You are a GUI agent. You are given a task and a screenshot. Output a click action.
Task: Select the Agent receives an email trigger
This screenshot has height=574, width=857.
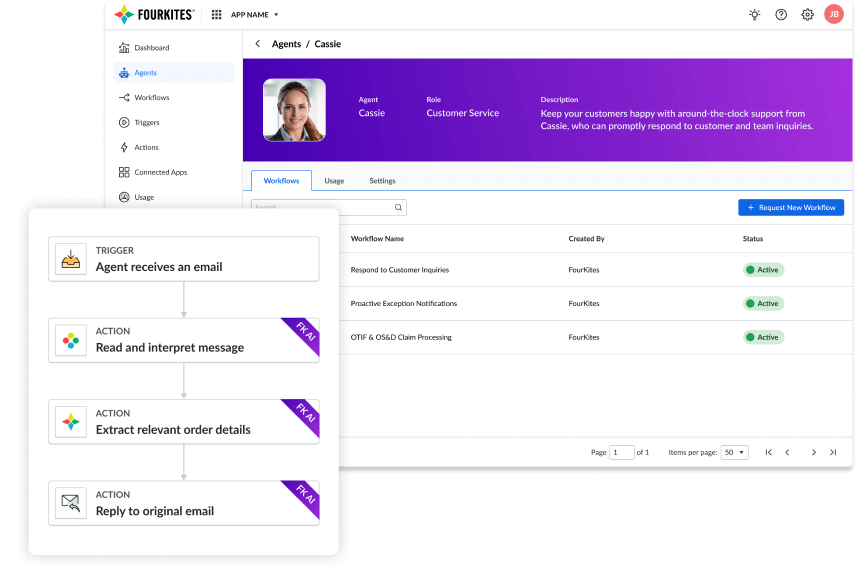tap(184, 259)
